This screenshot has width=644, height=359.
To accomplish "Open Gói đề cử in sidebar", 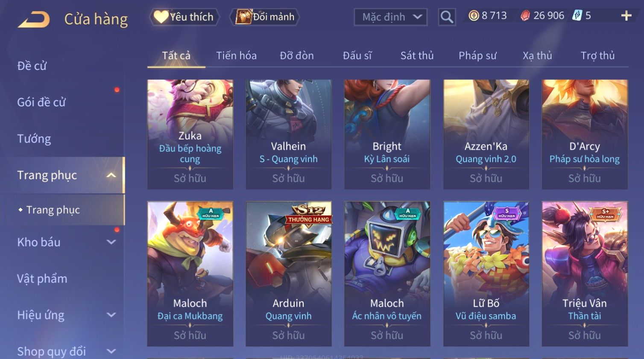I will (41, 102).
